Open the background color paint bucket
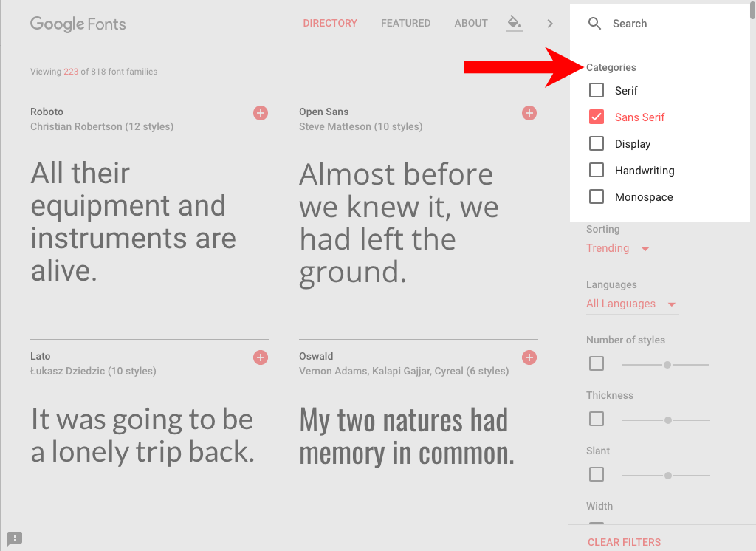The image size is (756, 551). tap(515, 23)
